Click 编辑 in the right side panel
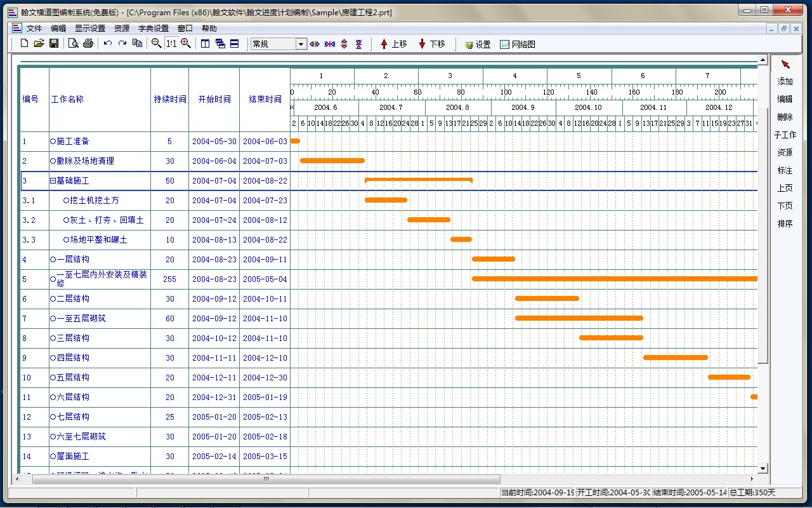This screenshot has width=812, height=508. 785,99
